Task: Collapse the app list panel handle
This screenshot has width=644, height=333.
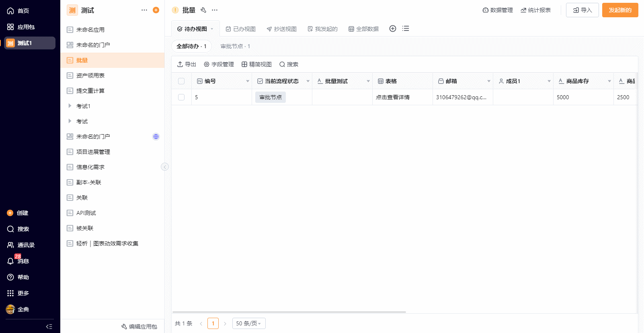Action: point(165,167)
